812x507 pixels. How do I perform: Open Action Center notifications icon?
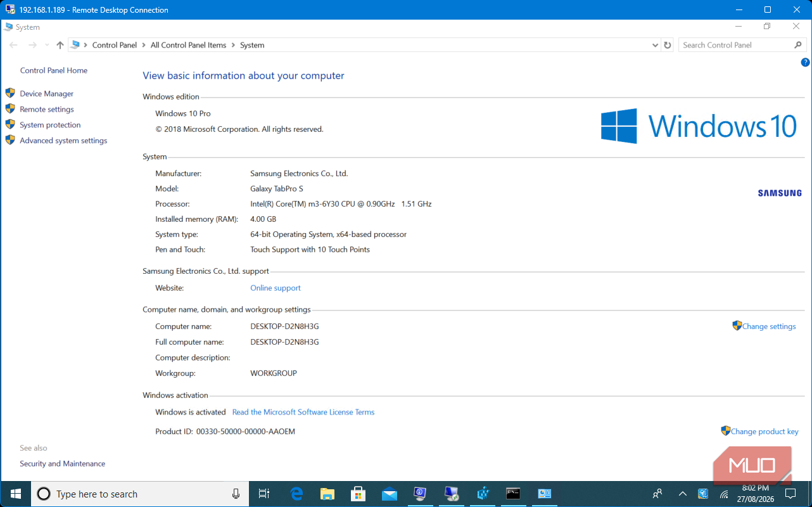[x=790, y=494]
